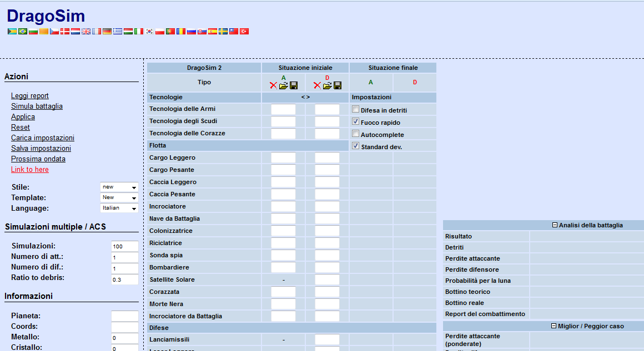Click the attacker's open folder icon

click(x=283, y=86)
